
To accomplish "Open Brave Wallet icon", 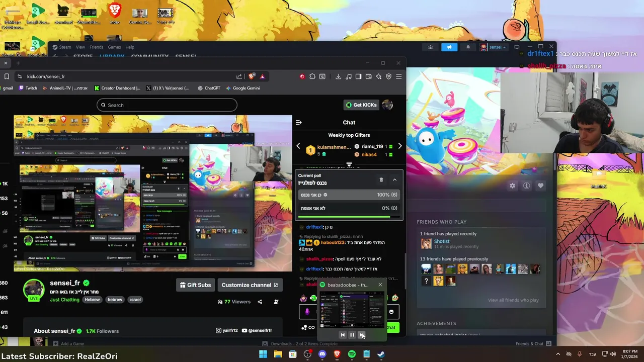I will point(368,76).
